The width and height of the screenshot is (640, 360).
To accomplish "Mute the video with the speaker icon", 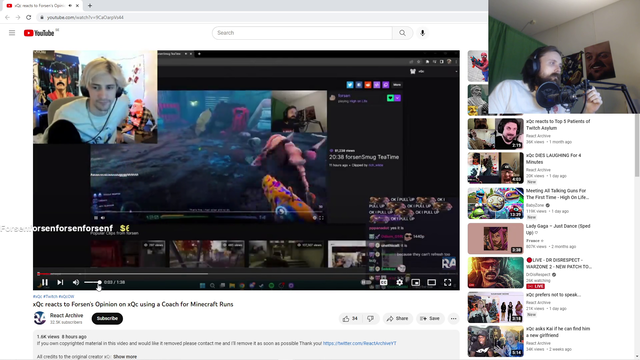I will click(76, 282).
